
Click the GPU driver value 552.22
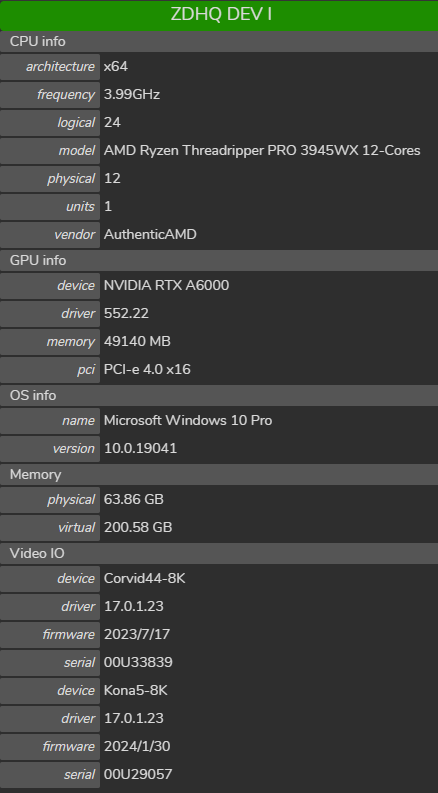pos(126,314)
